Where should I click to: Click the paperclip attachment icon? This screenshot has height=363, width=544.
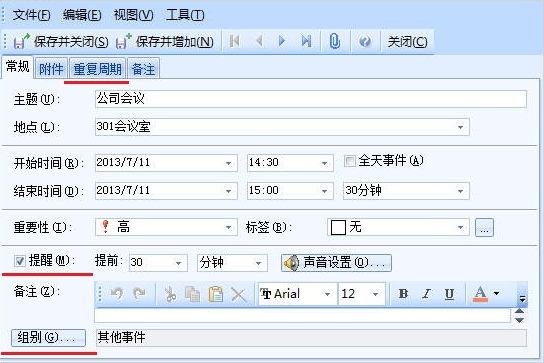coord(334,42)
